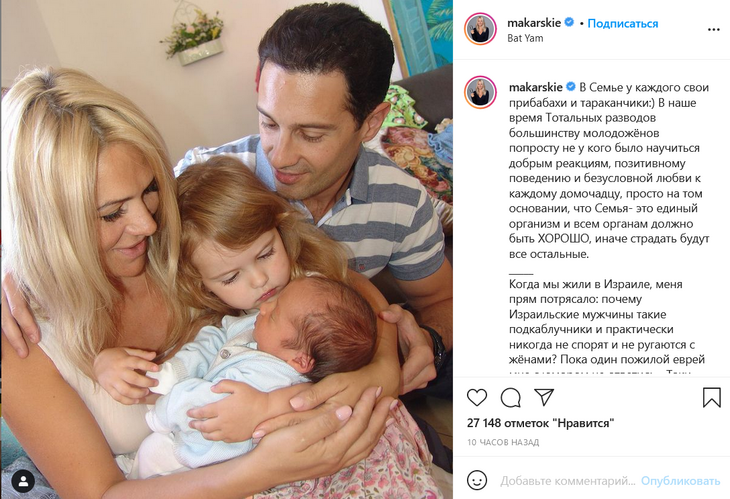Click the Опубликовать post comment button
The height and width of the screenshot is (499, 730).
tap(680, 481)
